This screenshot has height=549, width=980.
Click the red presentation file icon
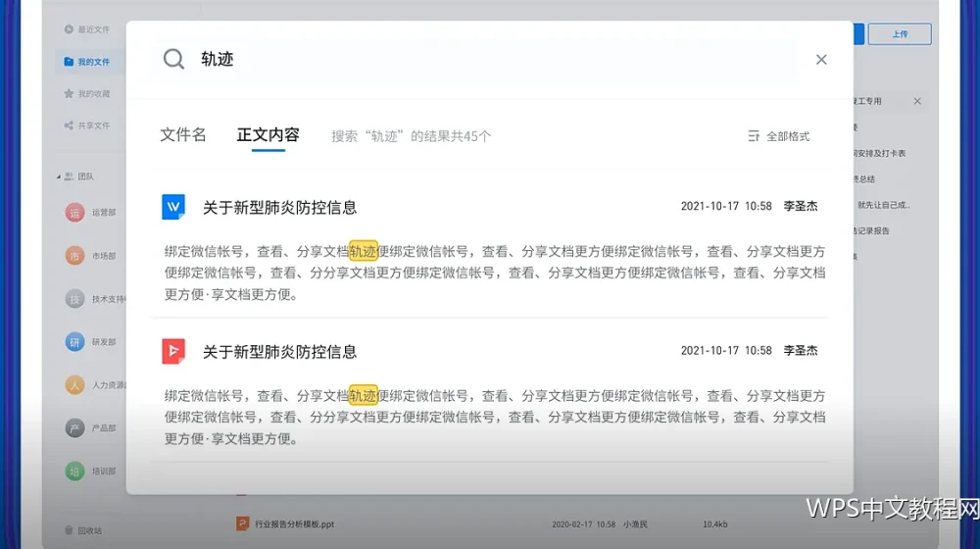coord(173,351)
